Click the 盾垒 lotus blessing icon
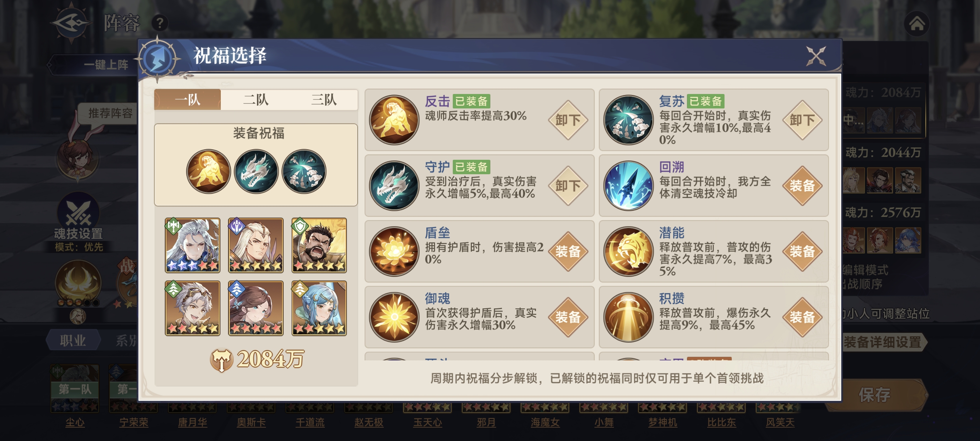Viewport: 980px width, 441px height. (x=394, y=252)
